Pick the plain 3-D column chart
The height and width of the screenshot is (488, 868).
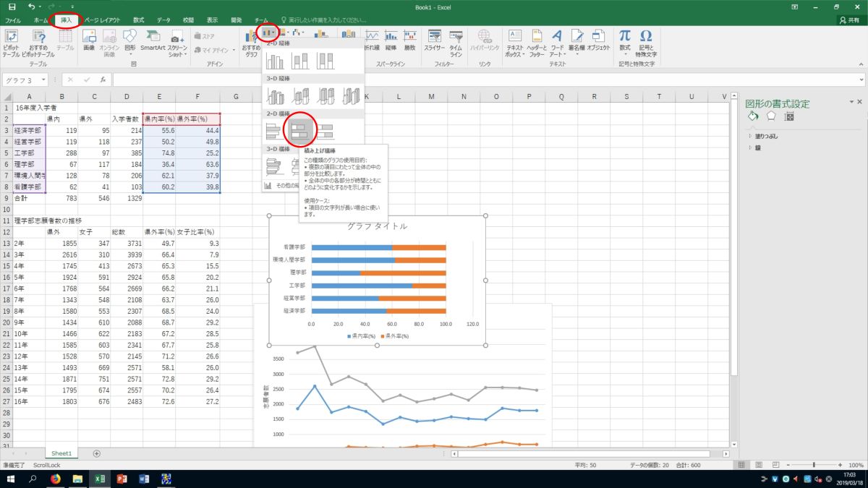click(x=351, y=95)
